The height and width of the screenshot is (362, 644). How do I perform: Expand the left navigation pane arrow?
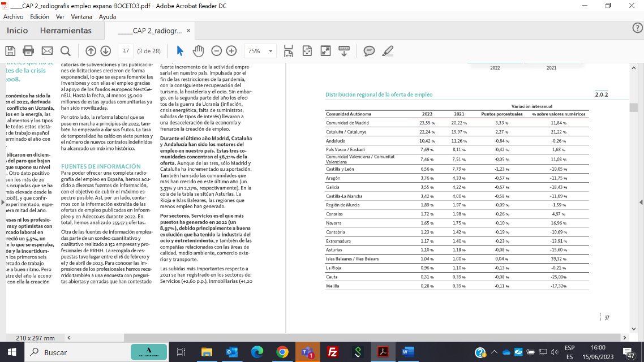[3, 202]
